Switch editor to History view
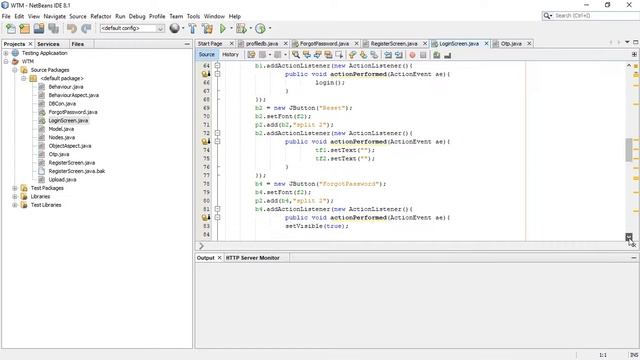Image resolution: width=640 pixels, height=360 pixels. click(x=230, y=54)
